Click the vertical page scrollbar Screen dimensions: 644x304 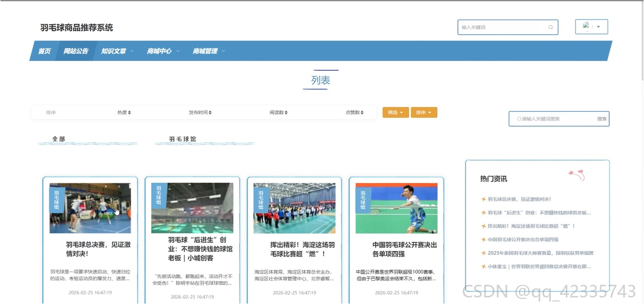pyautogui.click(x=642, y=40)
